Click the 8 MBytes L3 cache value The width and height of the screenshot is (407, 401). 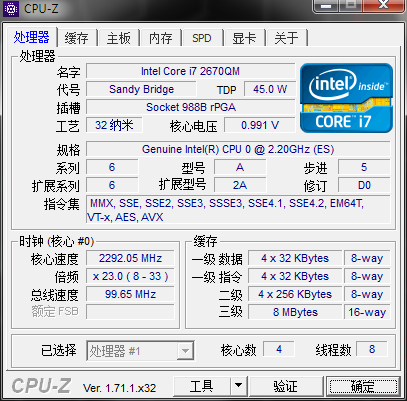(295, 312)
